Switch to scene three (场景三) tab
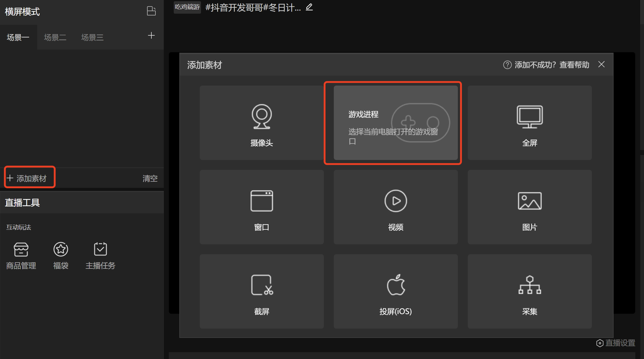Screen dimensions: 644x359 [x=92, y=38]
